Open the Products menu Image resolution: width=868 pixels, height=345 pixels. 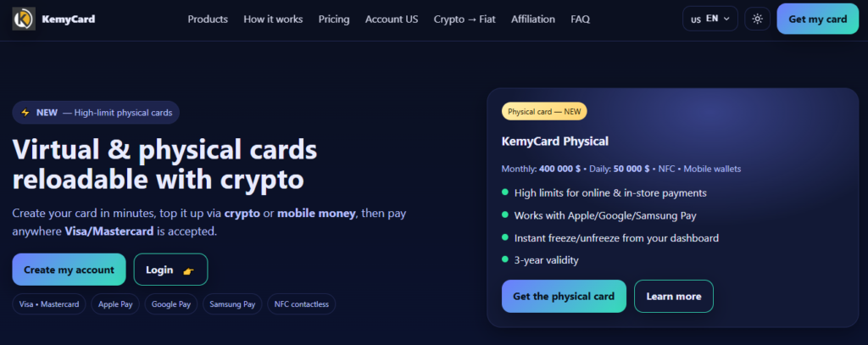pyautogui.click(x=208, y=19)
